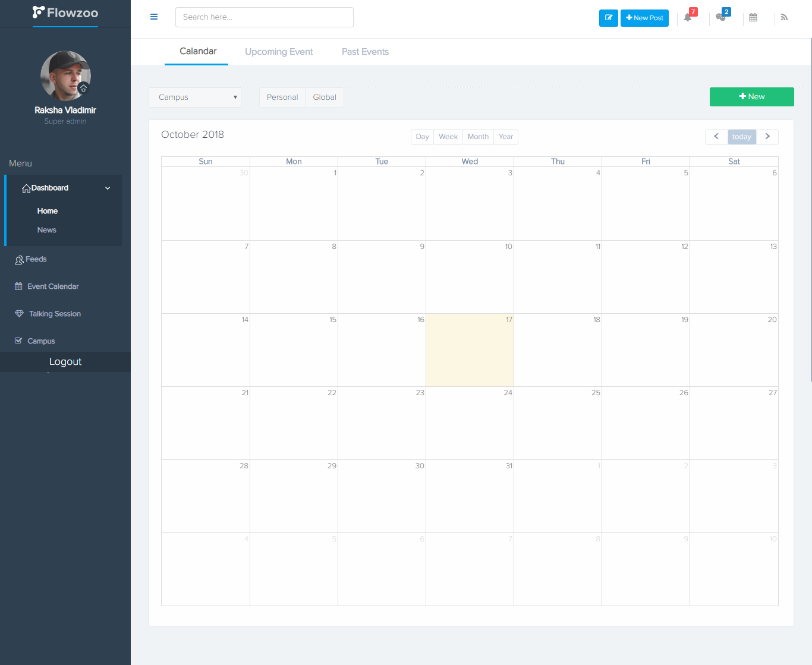The height and width of the screenshot is (665, 812).
Task: Select the Personal filter toggle
Action: tap(282, 97)
